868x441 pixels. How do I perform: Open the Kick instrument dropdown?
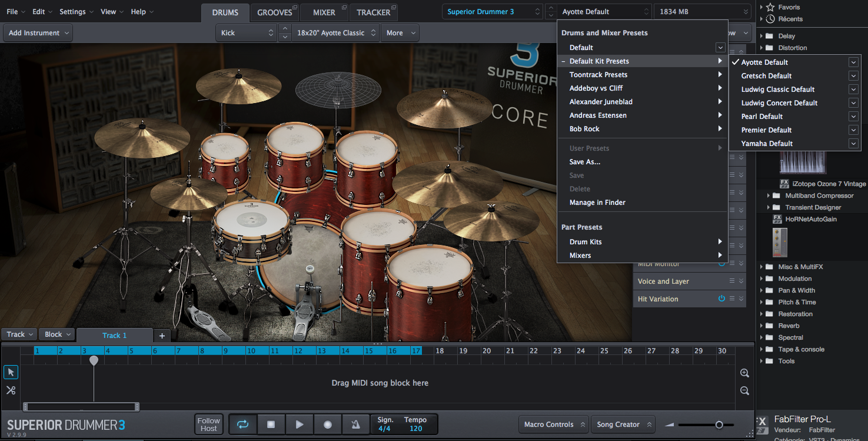(246, 32)
